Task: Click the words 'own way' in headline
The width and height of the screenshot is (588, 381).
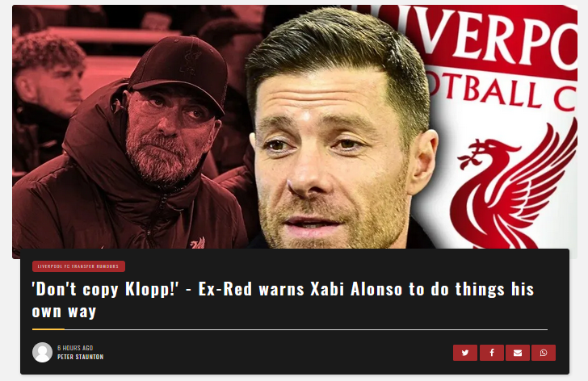Action: (x=64, y=312)
